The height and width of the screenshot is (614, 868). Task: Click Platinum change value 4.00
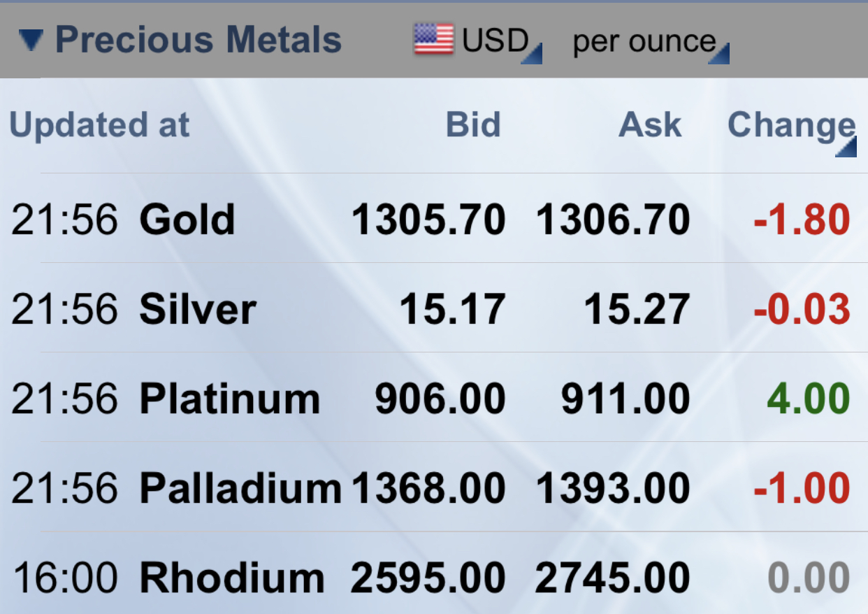click(x=809, y=399)
